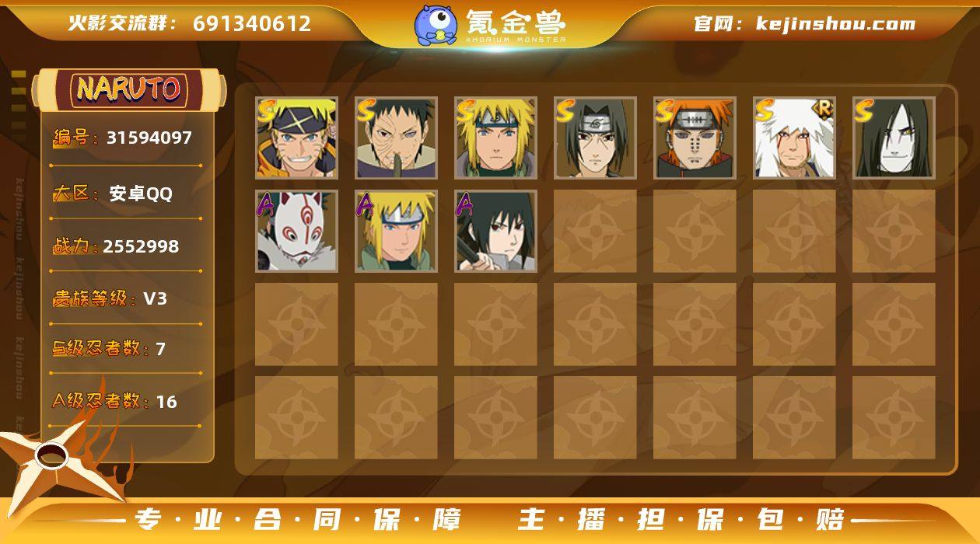Select the Naruto S-rank ninja portrait
This screenshot has height=544, width=980.
pos(296,138)
